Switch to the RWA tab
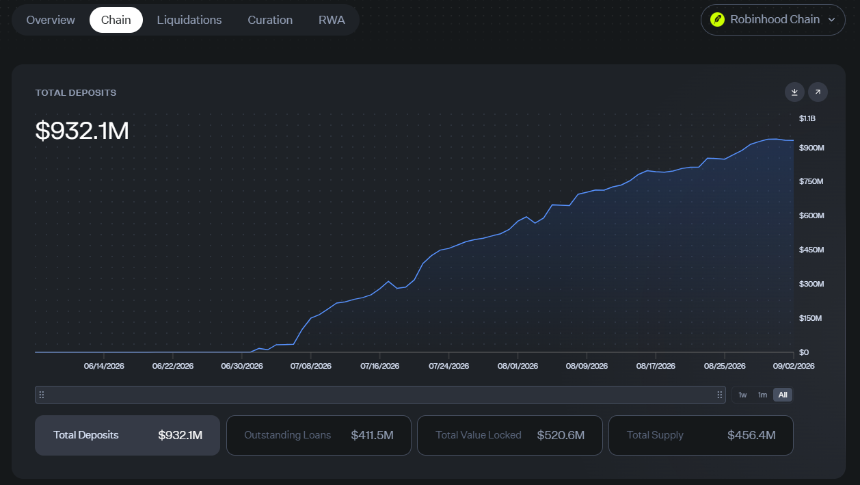This screenshot has width=860, height=485. pyautogui.click(x=331, y=20)
